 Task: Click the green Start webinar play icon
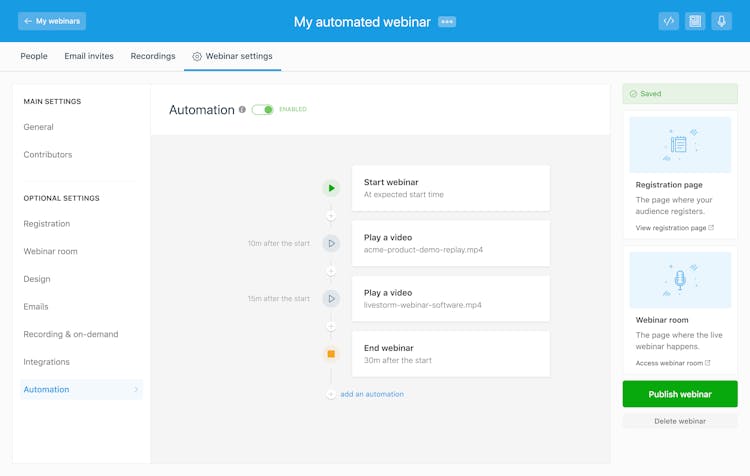point(331,188)
